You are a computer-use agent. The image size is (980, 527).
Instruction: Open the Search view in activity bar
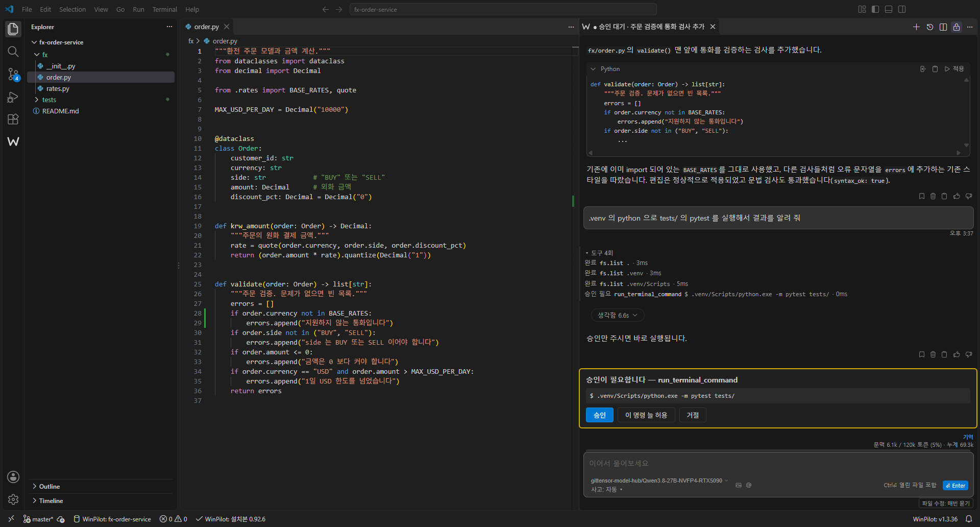[x=13, y=52]
